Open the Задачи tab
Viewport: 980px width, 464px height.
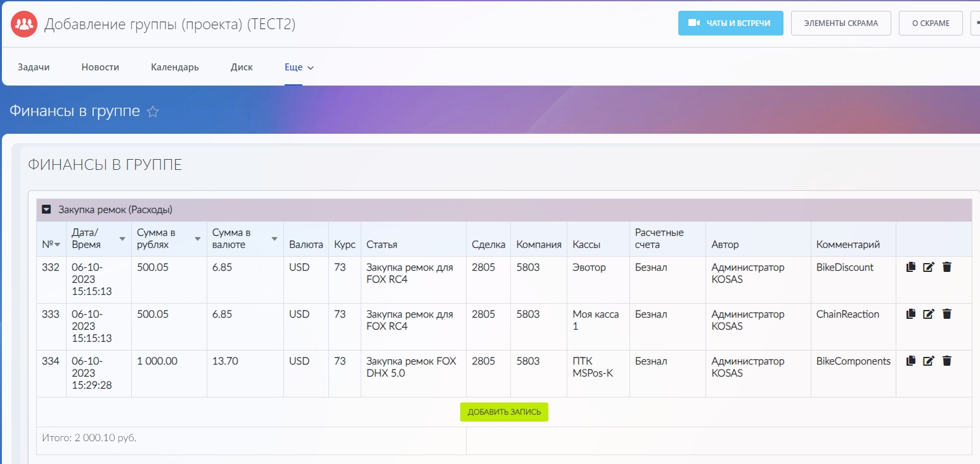click(x=34, y=67)
